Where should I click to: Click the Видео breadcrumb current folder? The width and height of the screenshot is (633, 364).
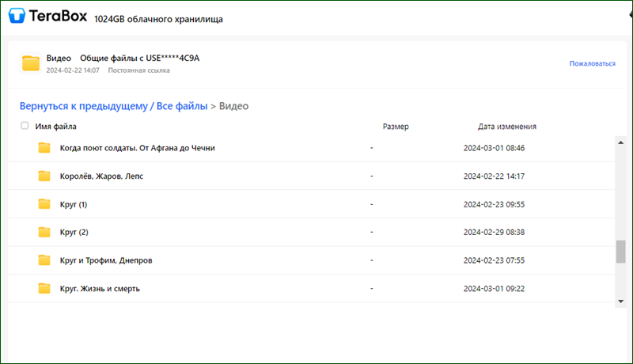coord(233,106)
